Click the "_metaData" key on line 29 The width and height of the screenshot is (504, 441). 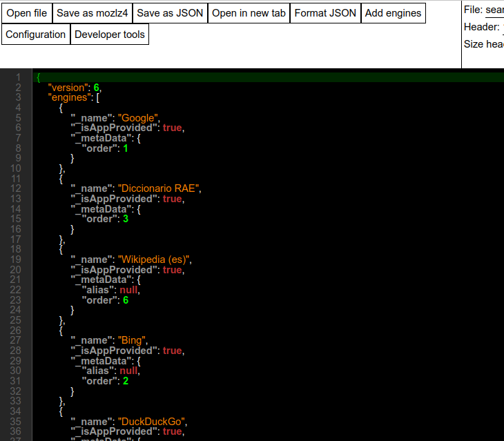click(x=102, y=361)
